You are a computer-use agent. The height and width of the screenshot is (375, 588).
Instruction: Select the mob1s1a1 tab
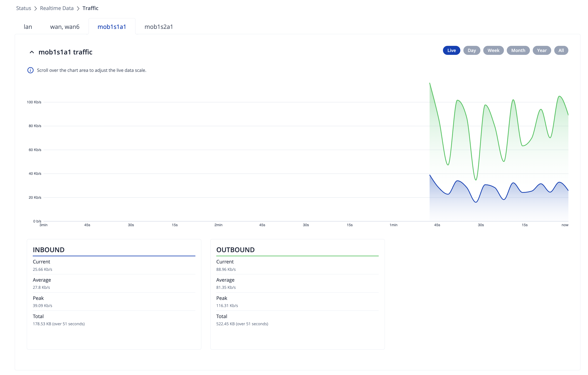coord(112,27)
